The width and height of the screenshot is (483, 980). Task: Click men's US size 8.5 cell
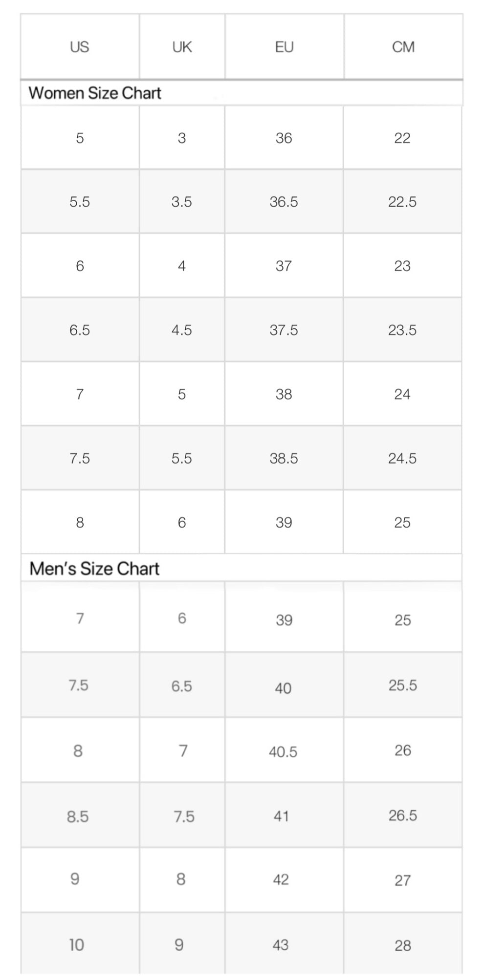[80, 815]
